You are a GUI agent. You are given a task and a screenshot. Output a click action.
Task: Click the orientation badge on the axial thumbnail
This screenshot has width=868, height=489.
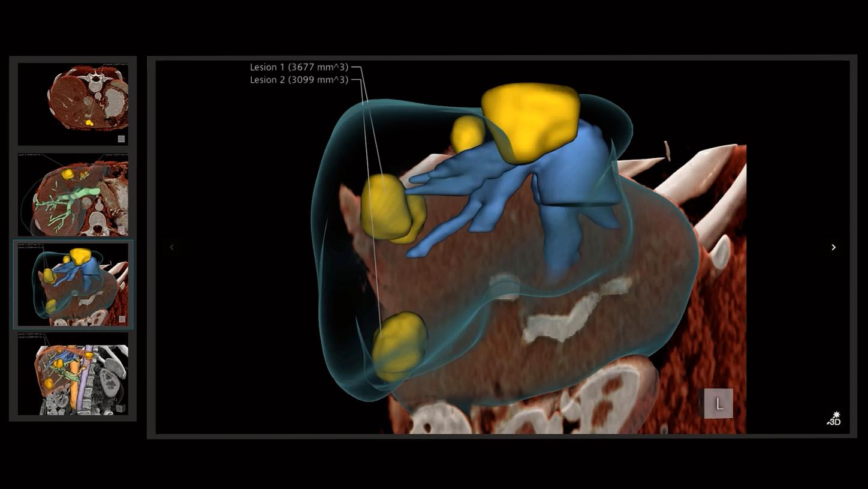[122, 138]
